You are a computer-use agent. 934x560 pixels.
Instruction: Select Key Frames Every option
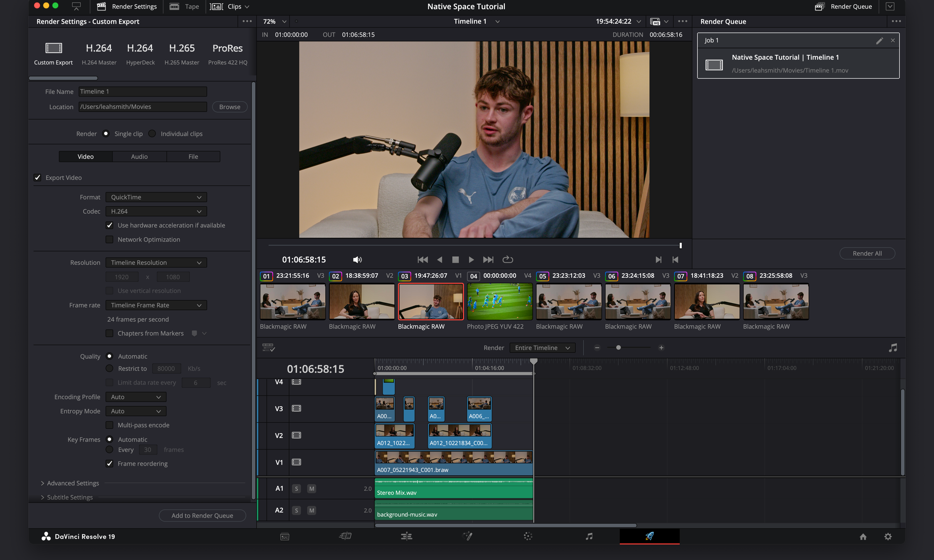pyautogui.click(x=109, y=449)
